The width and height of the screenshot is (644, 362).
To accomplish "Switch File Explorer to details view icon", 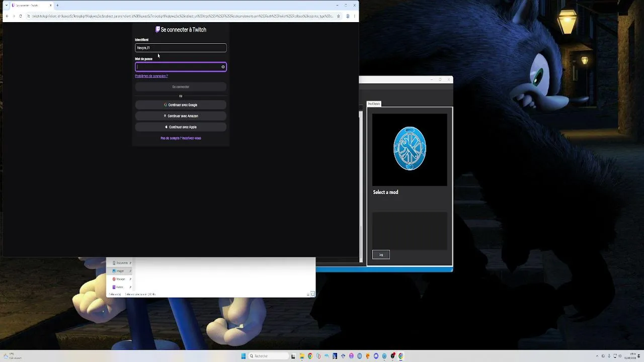I will point(307,294).
